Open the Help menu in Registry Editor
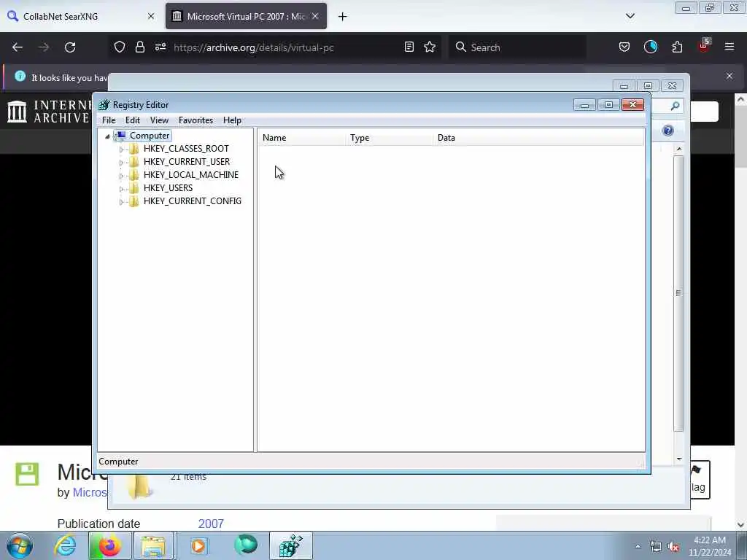This screenshot has width=747, height=560. [232, 120]
